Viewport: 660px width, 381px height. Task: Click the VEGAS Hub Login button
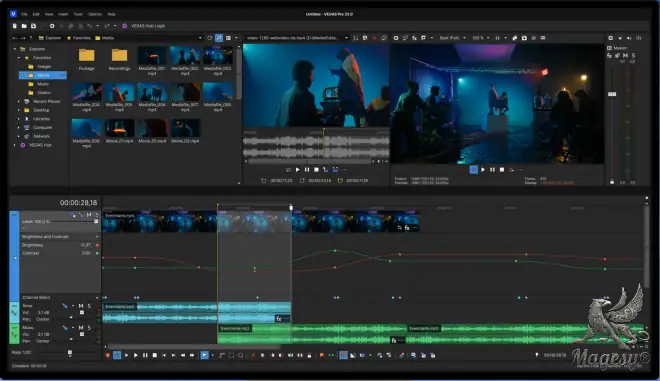144,26
